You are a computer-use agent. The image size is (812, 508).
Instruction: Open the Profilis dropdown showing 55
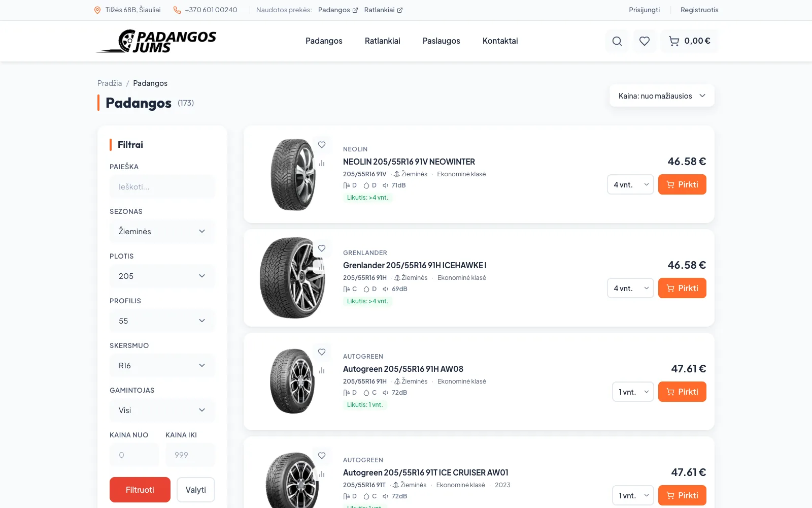click(x=162, y=321)
